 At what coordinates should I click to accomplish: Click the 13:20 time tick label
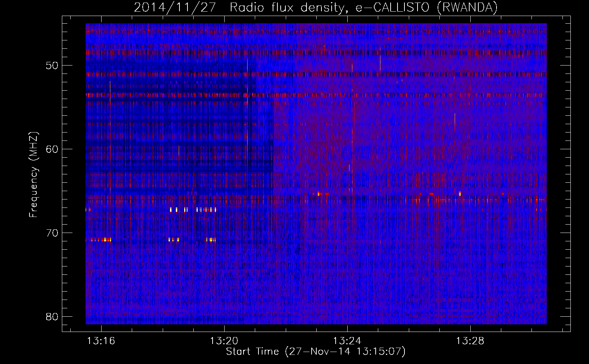tap(224, 341)
